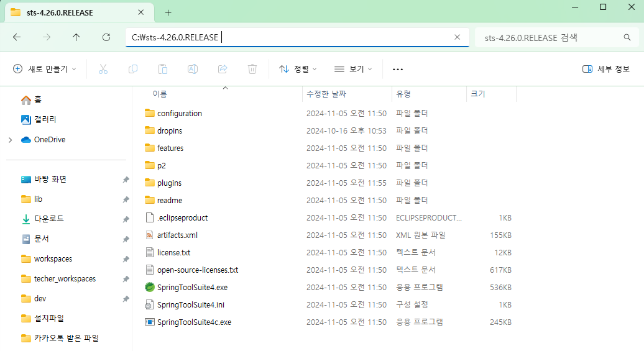The height and width of the screenshot is (351, 644).
Task: Add a new tab with plus
Action: 168,12
